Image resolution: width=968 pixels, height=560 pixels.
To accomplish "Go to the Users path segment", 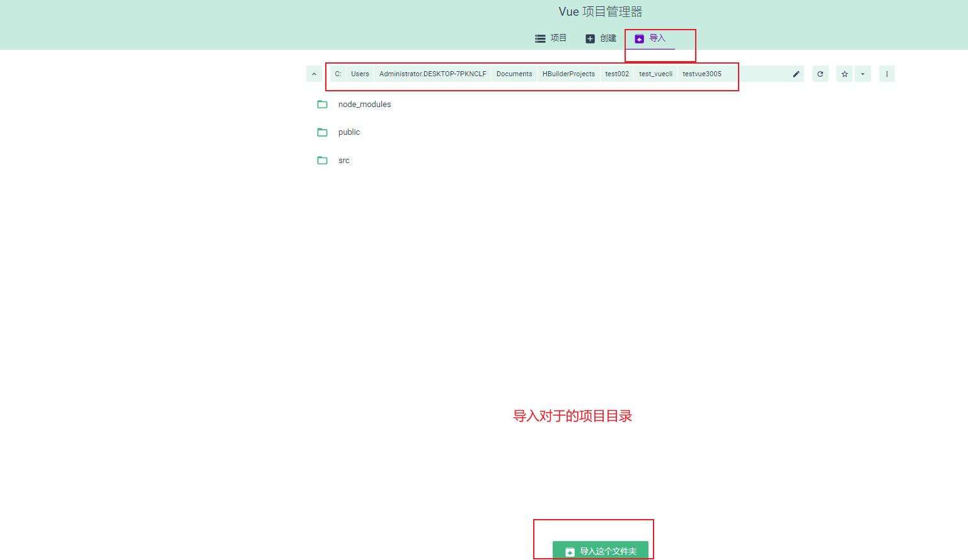I will 360,74.
